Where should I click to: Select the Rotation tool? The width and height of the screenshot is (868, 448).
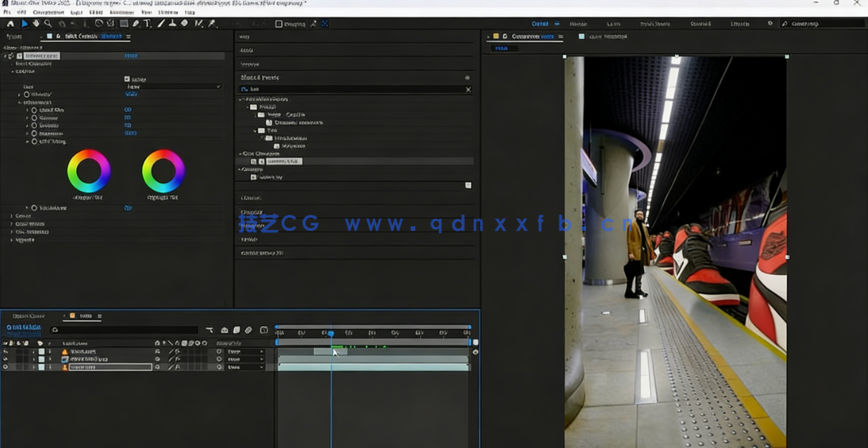62,24
